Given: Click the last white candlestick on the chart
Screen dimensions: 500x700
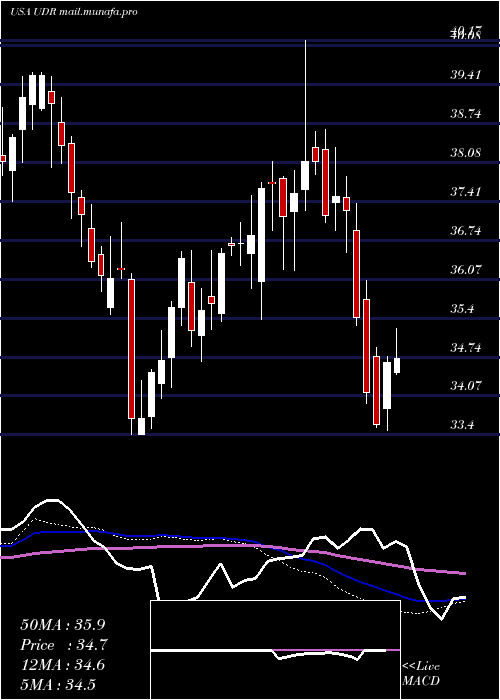Looking at the screenshot, I should click(x=397, y=366).
